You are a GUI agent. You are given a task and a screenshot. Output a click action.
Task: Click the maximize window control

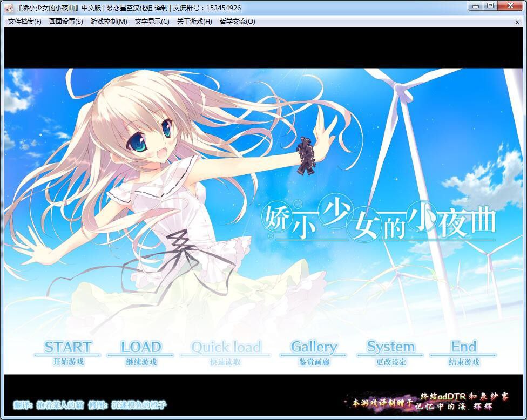click(490, 6)
